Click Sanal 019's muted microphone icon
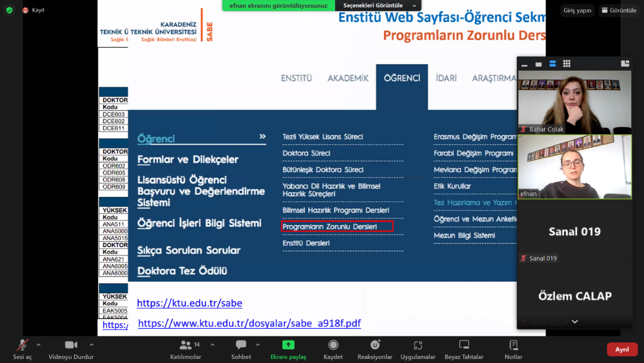Screen dimensions: 644x363 pyautogui.click(x=524, y=258)
